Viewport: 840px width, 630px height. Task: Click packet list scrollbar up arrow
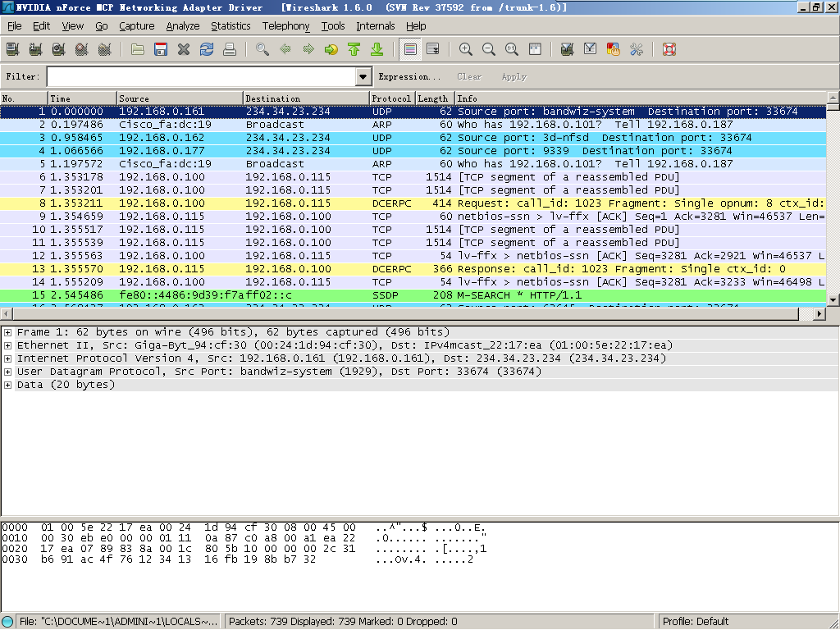pos(833,98)
